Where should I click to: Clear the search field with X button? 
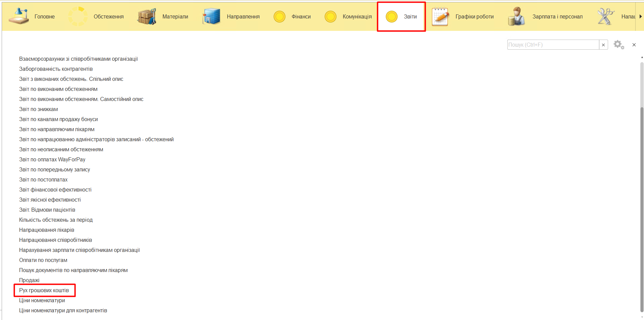tap(603, 45)
